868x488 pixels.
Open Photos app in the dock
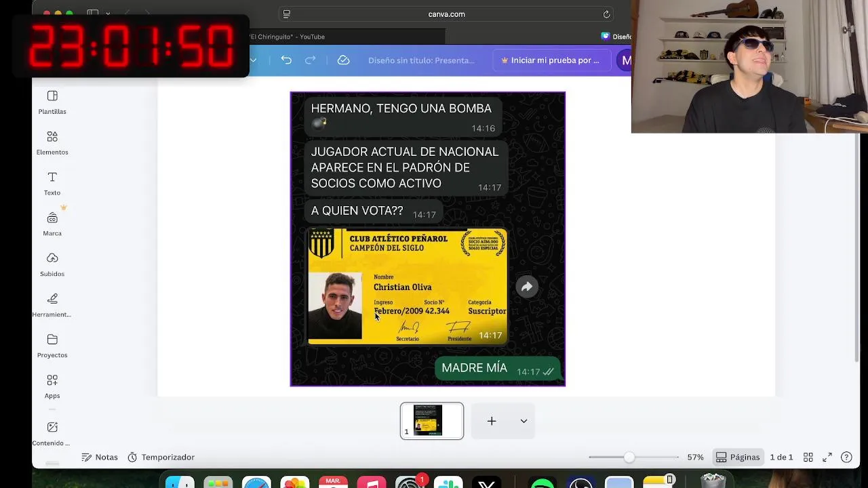[295, 484]
